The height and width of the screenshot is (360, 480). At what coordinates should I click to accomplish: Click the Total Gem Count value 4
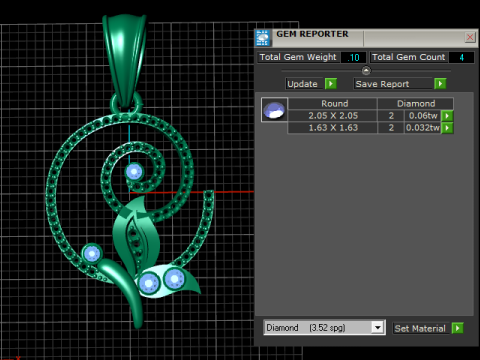tap(461, 57)
